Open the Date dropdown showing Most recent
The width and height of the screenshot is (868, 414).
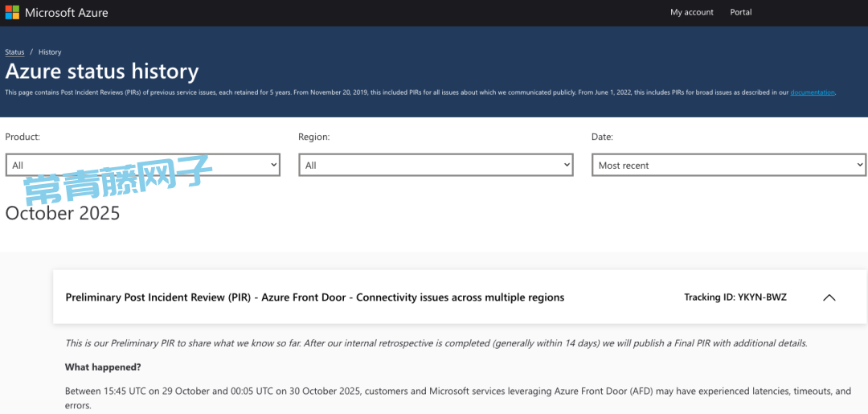pyautogui.click(x=729, y=165)
